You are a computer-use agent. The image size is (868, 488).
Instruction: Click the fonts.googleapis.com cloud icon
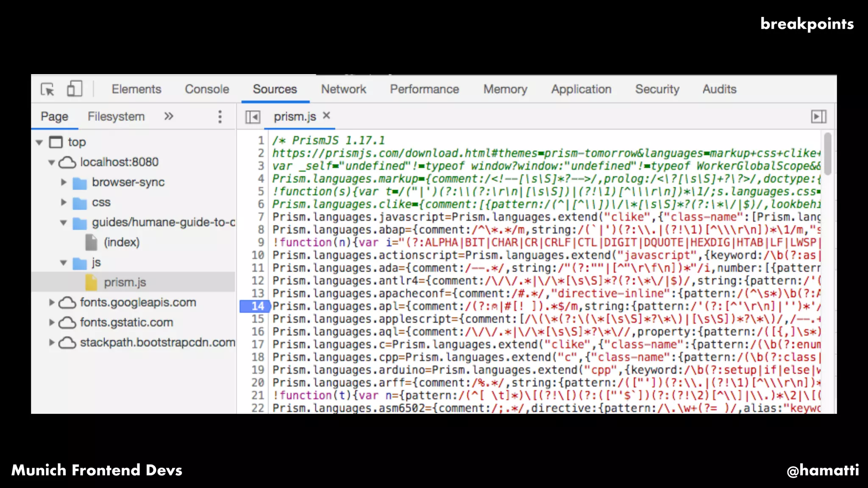[67, 302]
